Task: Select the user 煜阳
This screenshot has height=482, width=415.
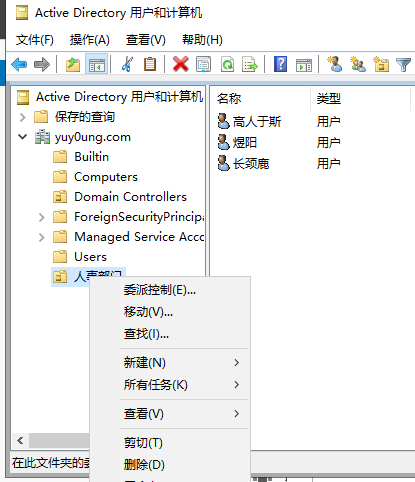Action: [245, 143]
